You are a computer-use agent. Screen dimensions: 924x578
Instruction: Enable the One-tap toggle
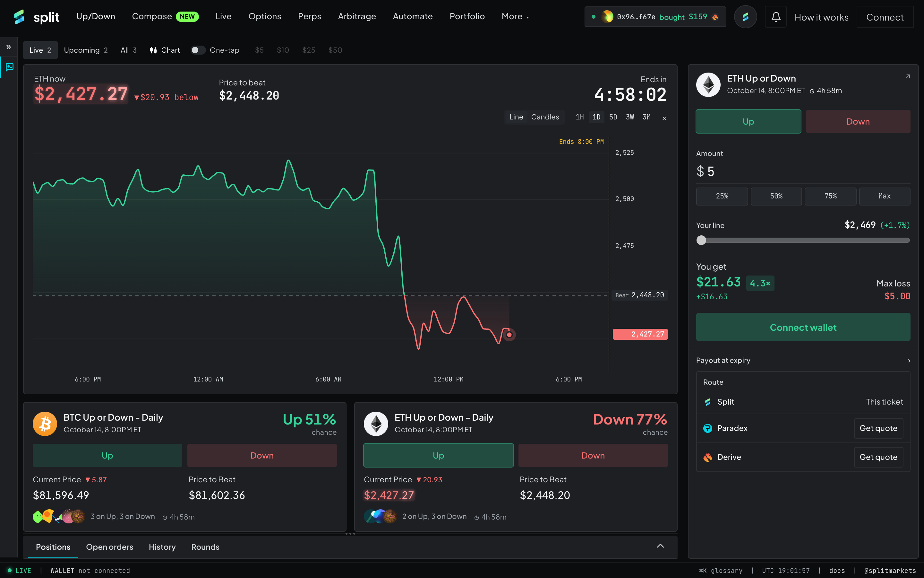pos(198,50)
